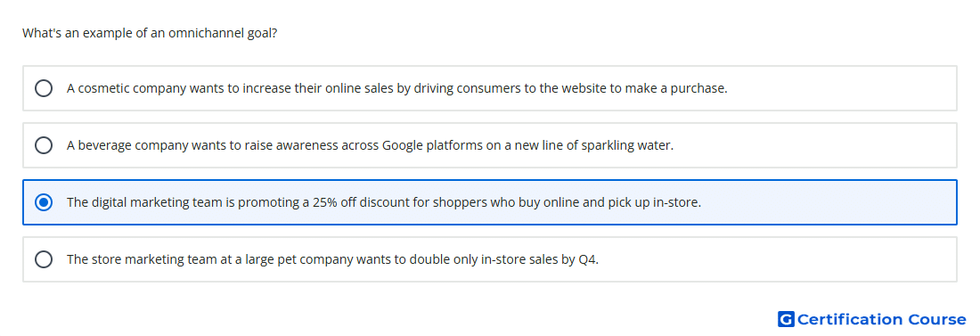Click the in-store sales by Q4 answer text
Image resolution: width=980 pixels, height=336 pixels.
pos(332,259)
